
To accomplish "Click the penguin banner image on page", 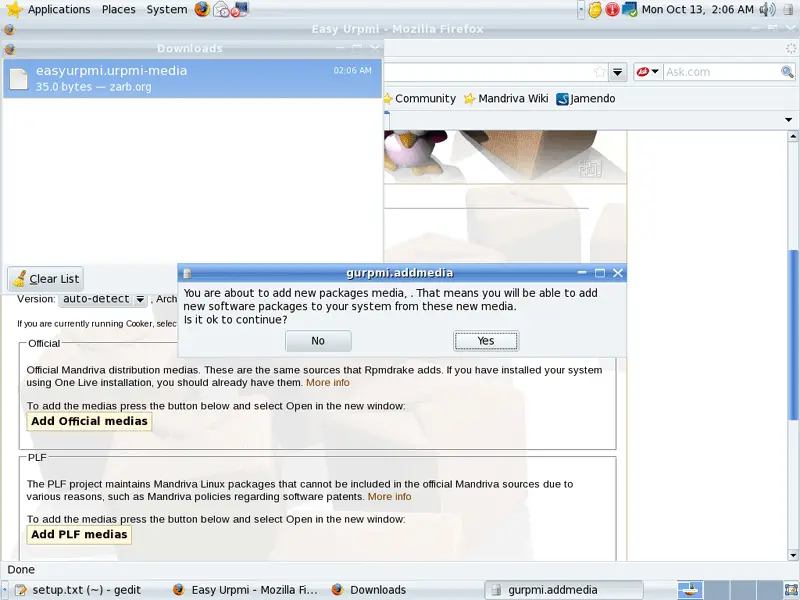I will pyautogui.click(x=505, y=156).
